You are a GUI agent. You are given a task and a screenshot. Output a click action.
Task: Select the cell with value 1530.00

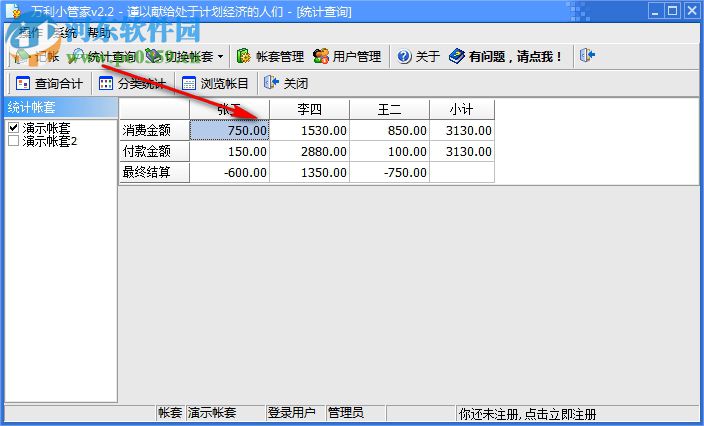pos(309,131)
